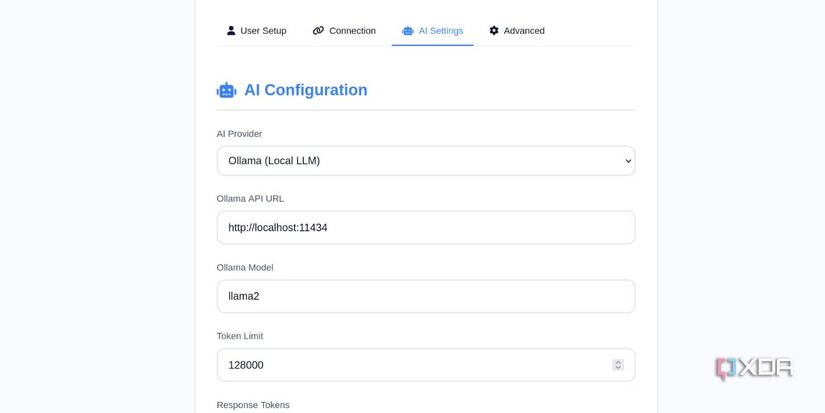Click the Response Tokens label
Image resolution: width=825 pixels, height=413 pixels.
(253, 405)
